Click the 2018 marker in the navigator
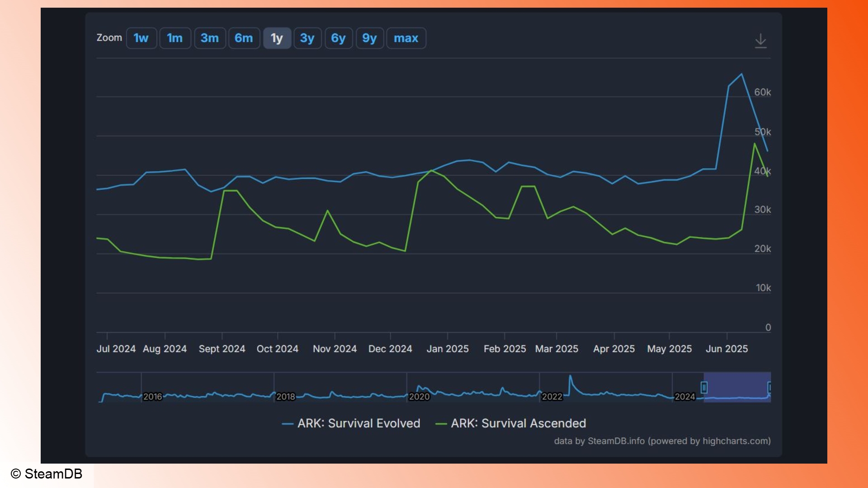The image size is (868, 488). [x=286, y=397]
